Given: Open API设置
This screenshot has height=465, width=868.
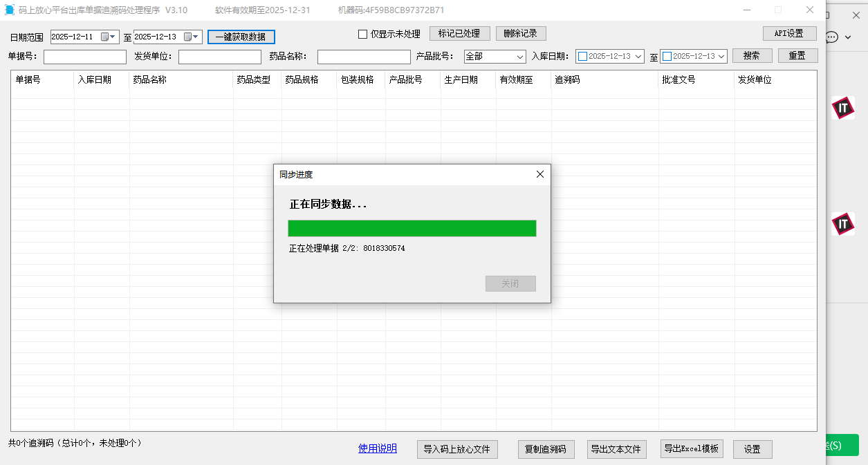Looking at the screenshot, I should (790, 34).
